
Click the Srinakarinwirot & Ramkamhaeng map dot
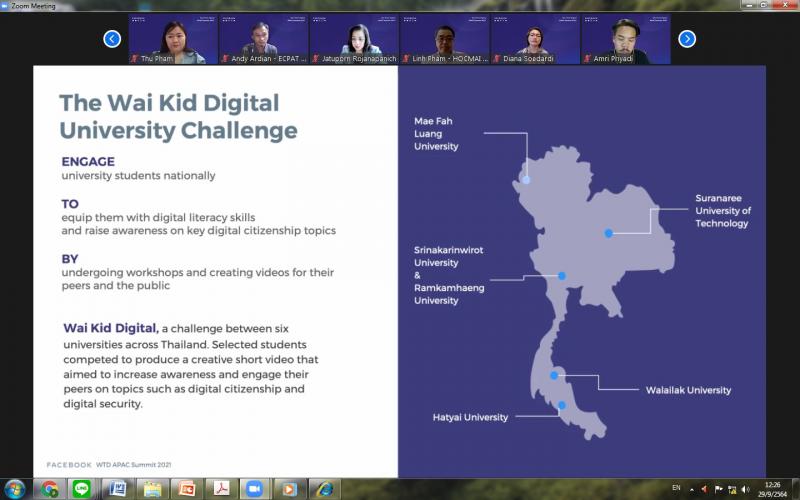pyautogui.click(x=562, y=276)
